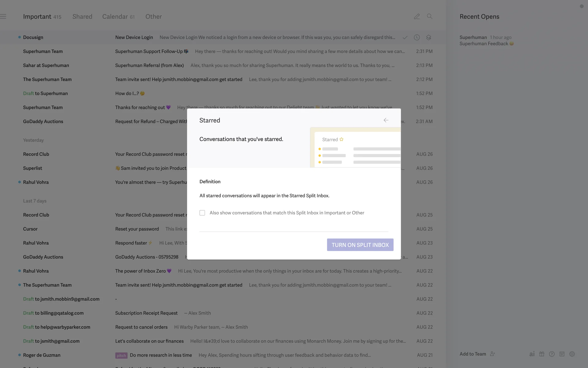The height and width of the screenshot is (368, 588).
Task: Open the Other inbox tab
Action: (x=153, y=17)
